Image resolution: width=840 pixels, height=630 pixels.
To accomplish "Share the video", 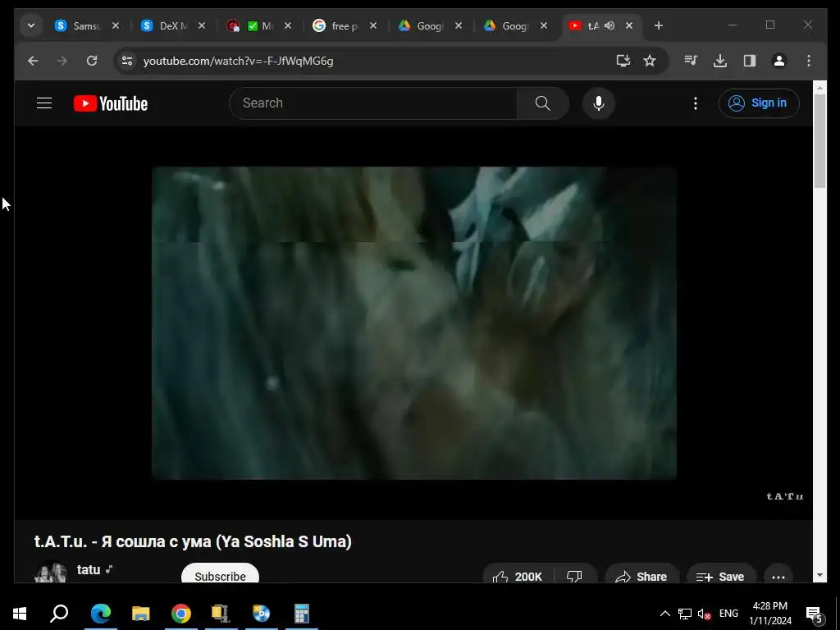I will [641, 574].
